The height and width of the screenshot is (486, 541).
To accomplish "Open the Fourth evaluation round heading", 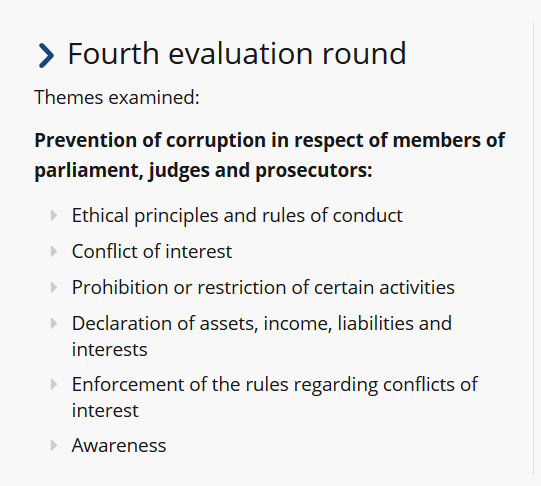I will (237, 53).
